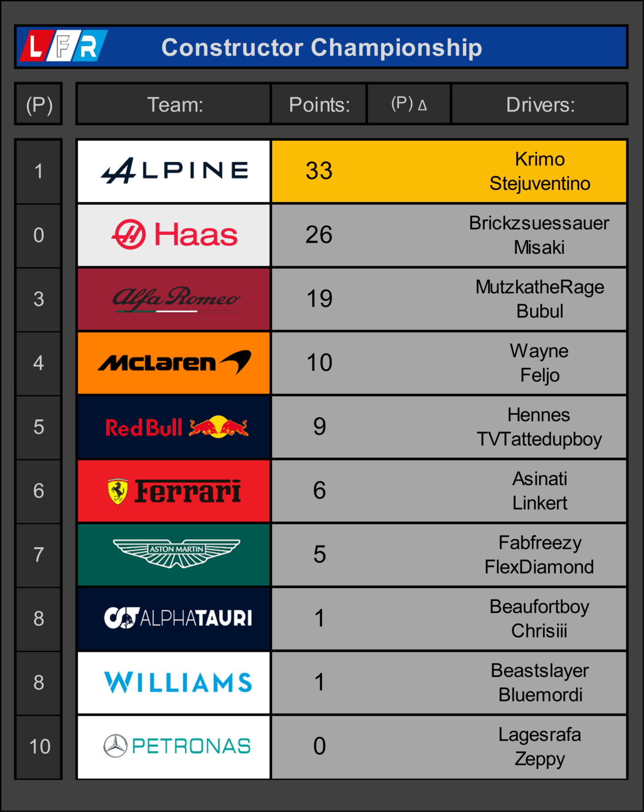The height and width of the screenshot is (812, 644).
Task: Select the Ferrari team logo
Action: pyautogui.click(x=174, y=491)
